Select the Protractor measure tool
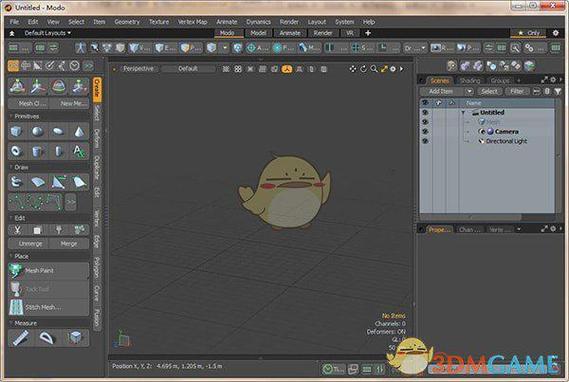The width and height of the screenshot is (569, 382). pyautogui.click(x=47, y=338)
